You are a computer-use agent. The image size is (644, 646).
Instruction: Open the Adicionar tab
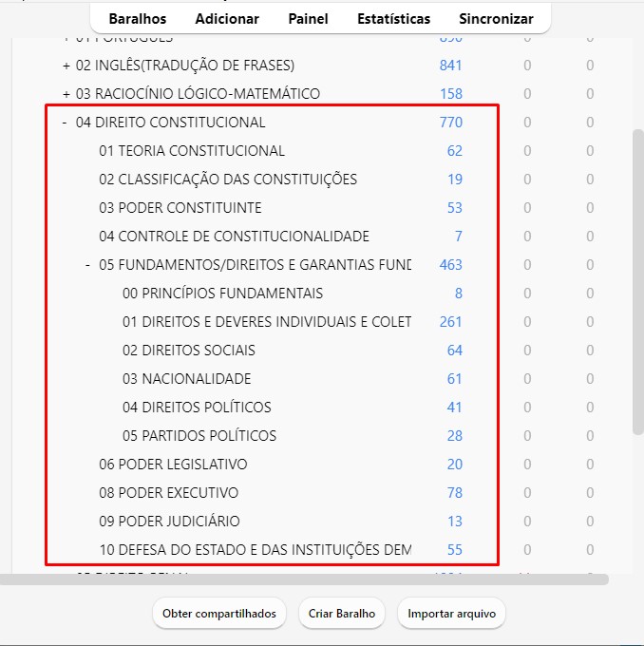227,19
